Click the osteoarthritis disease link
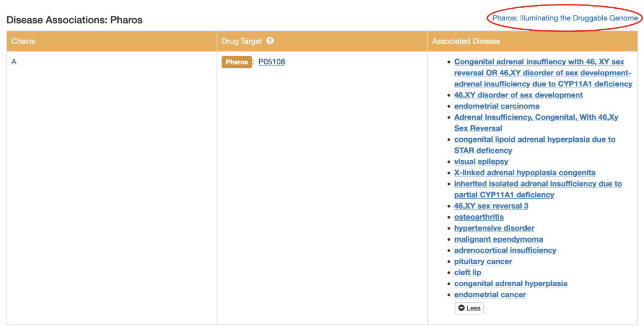Viewport: 644px width, 327px height. pyautogui.click(x=479, y=217)
